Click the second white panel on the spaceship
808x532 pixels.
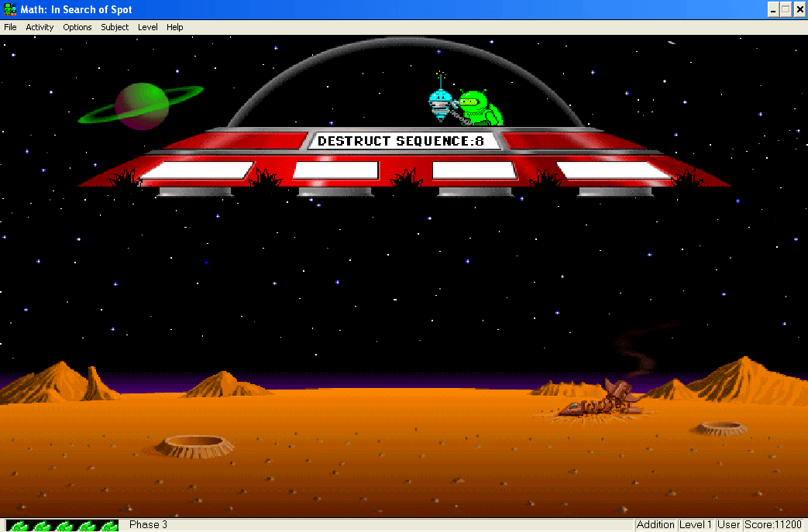[335, 170]
